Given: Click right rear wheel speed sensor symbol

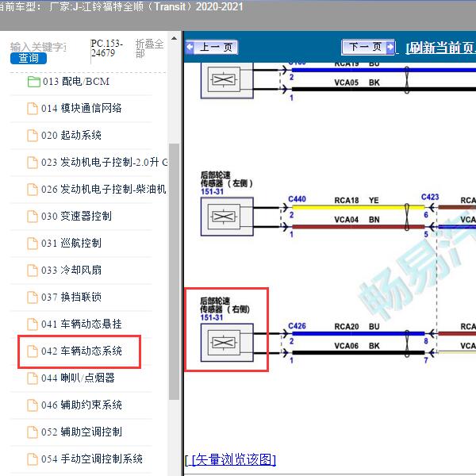Looking at the screenshot, I should pos(227,343).
